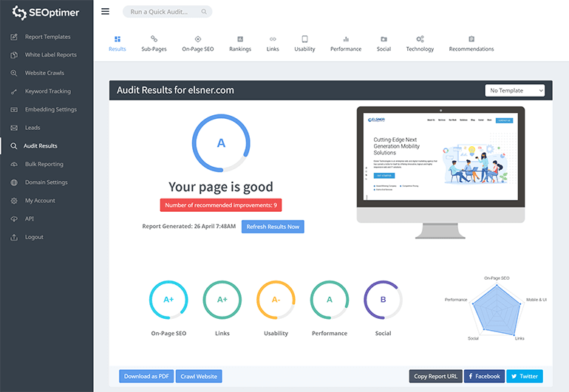The image size is (569, 392).
Task: Click Refresh Results Now button
Action: (273, 227)
